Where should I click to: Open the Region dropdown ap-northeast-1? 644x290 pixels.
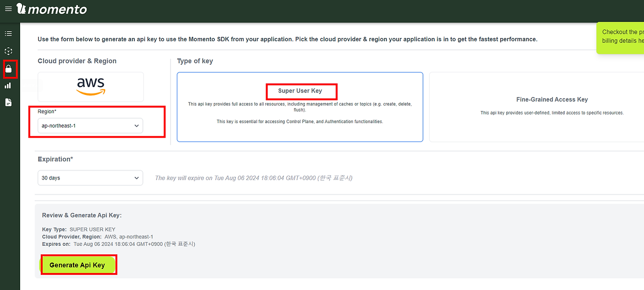click(91, 126)
